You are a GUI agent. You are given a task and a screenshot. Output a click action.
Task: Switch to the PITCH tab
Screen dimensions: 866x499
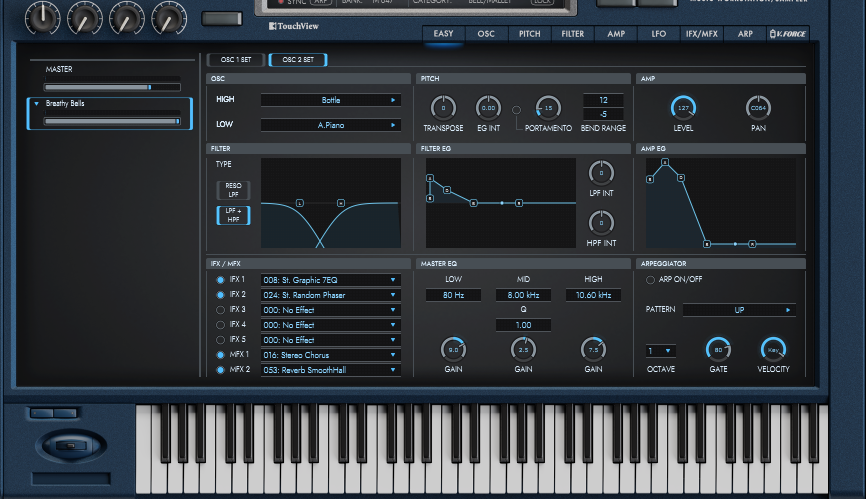point(529,34)
